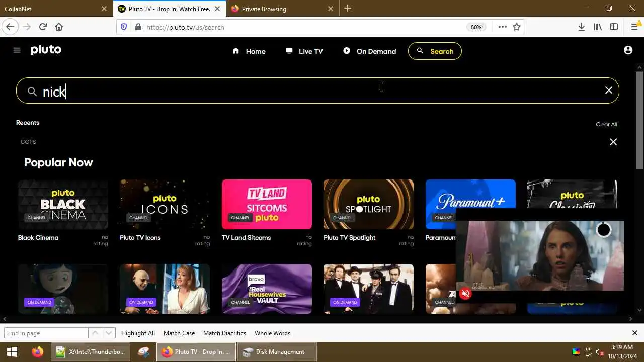Go to Pluto Home
This screenshot has height=362, width=644.
(249, 51)
